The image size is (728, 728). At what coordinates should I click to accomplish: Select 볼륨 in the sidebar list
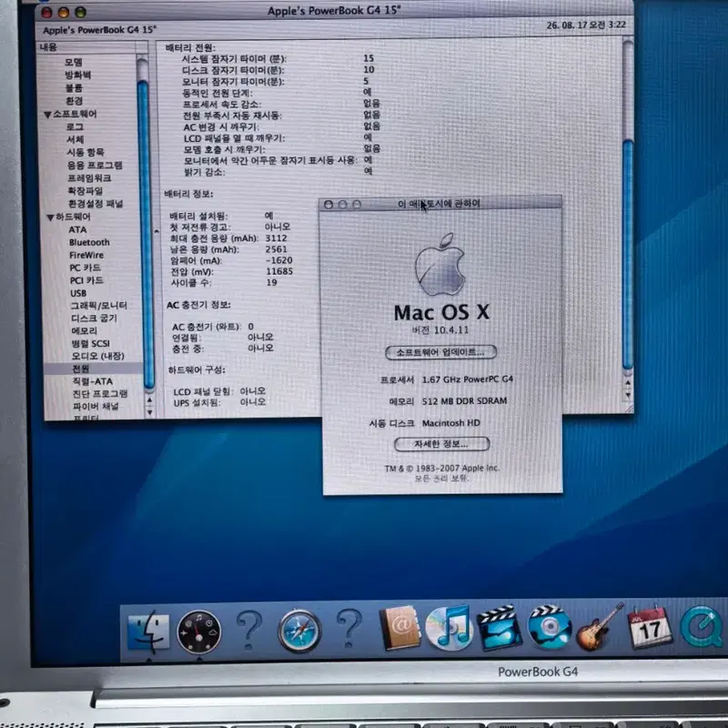coord(75,87)
